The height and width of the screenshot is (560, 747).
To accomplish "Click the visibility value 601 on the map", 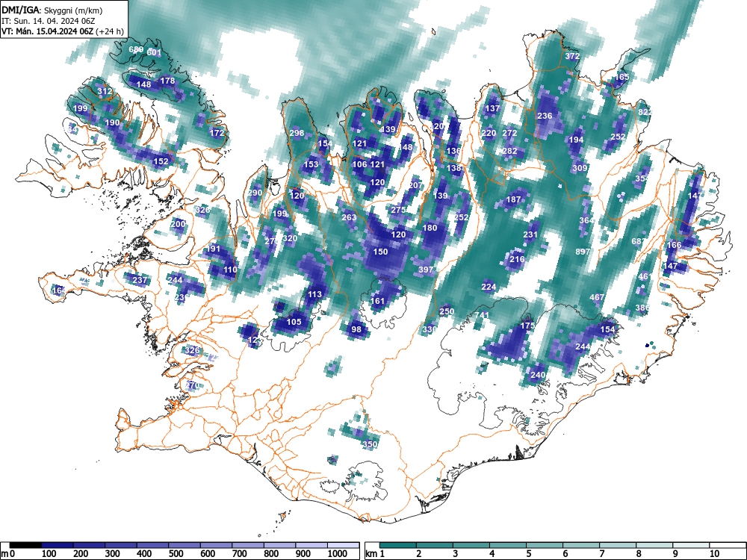I will [154, 52].
